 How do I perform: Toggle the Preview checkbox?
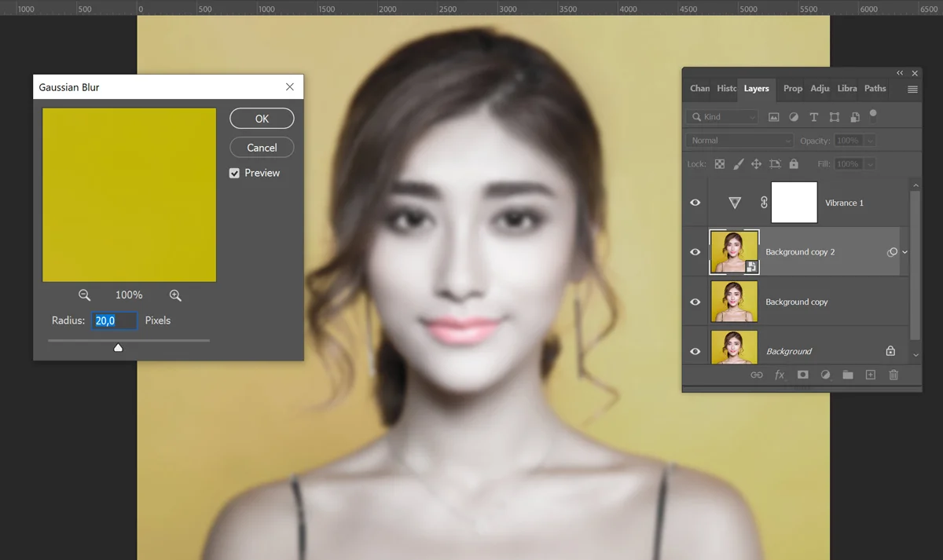pyautogui.click(x=234, y=173)
